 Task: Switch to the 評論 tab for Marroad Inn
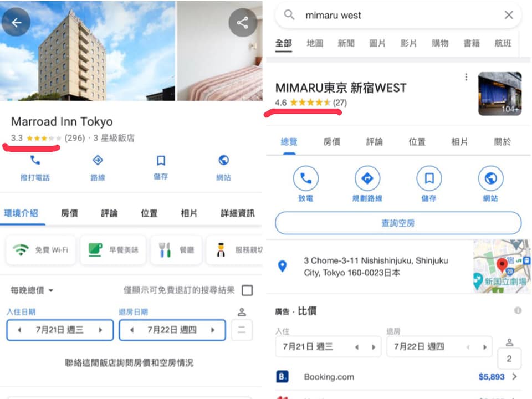[x=109, y=213]
